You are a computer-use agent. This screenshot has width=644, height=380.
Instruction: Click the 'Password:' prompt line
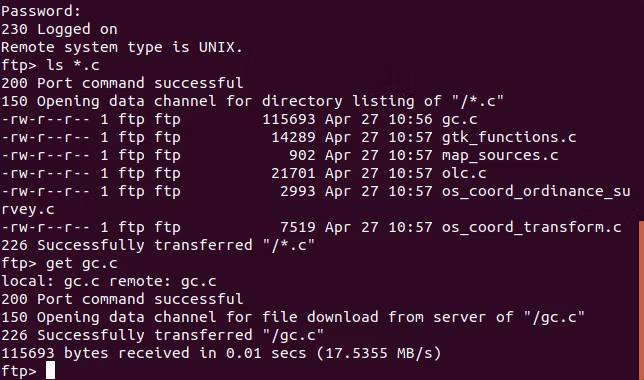tap(41, 12)
